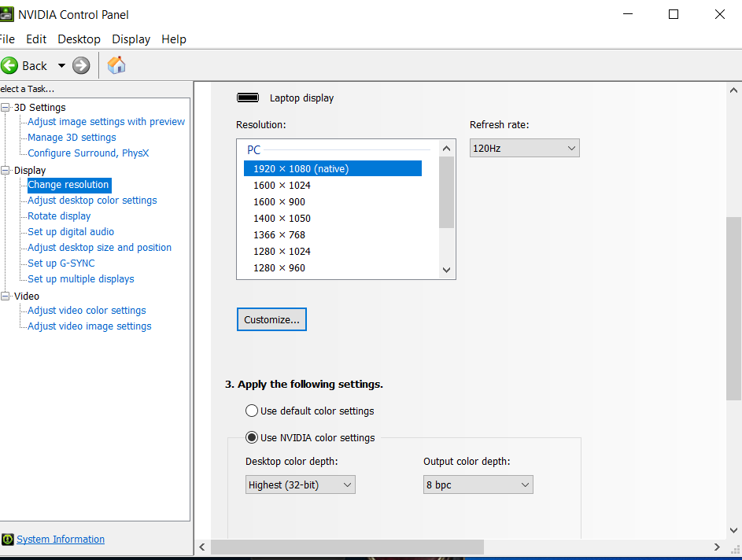Screen dimensions: 742x560
Task: Select Manage 3D settings in task tree
Action: 72,138
